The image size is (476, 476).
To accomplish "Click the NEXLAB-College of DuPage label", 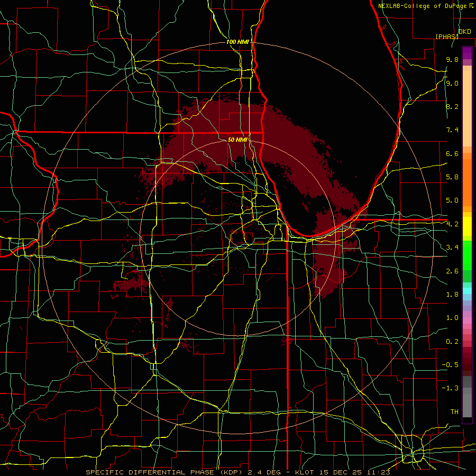I will 425,6.
